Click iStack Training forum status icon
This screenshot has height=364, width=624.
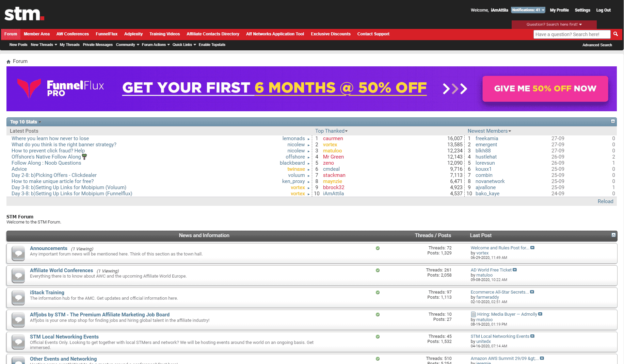tap(18, 298)
